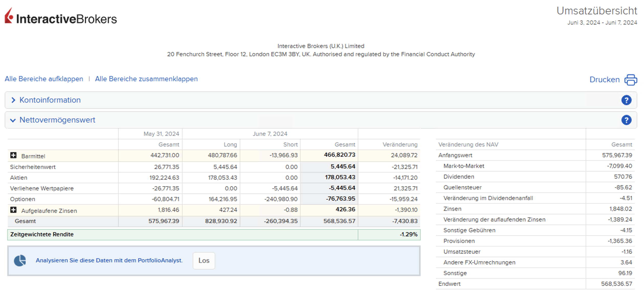Click the Short column header
The width and height of the screenshot is (644, 292).
[x=290, y=144]
